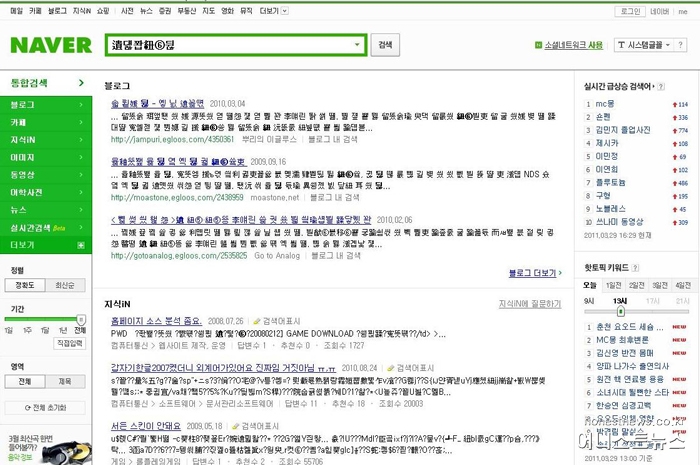Switch hot topics to the 오늘 tab

point(589,285)
